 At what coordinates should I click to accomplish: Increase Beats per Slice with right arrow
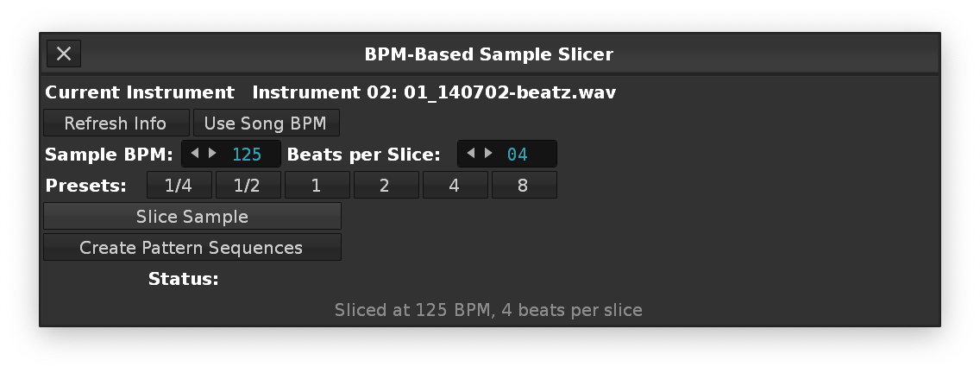point(488,154)
